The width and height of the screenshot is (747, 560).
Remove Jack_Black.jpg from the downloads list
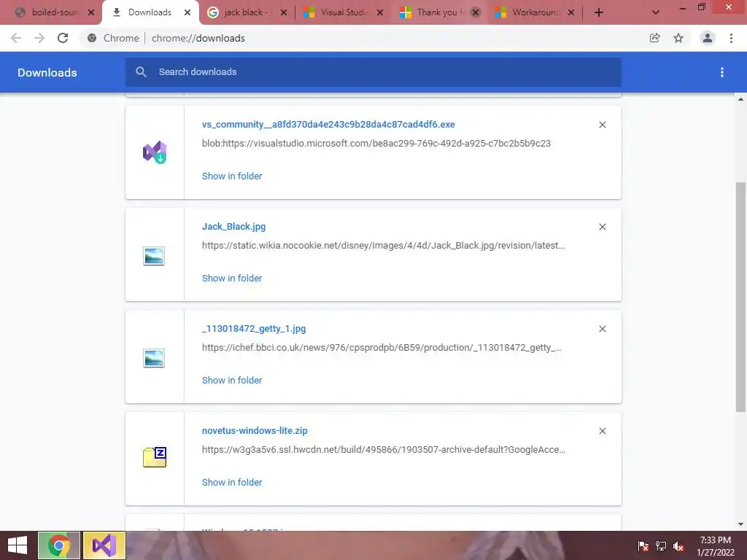[x=602, y=227]
